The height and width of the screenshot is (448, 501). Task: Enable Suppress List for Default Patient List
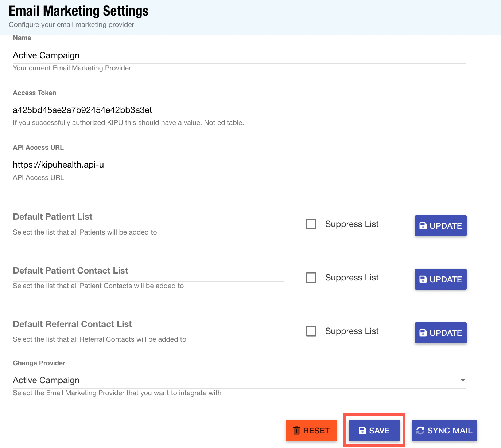click(311, 224)
